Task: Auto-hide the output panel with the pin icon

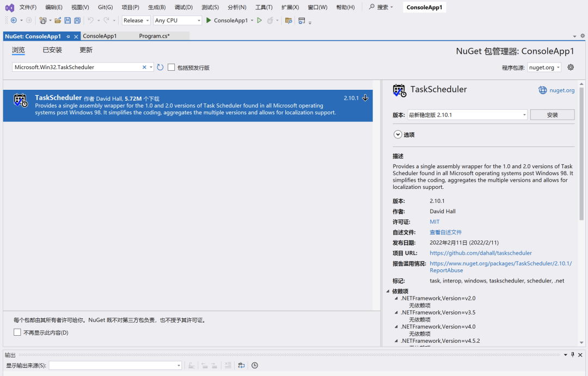Action: point(573,355)
